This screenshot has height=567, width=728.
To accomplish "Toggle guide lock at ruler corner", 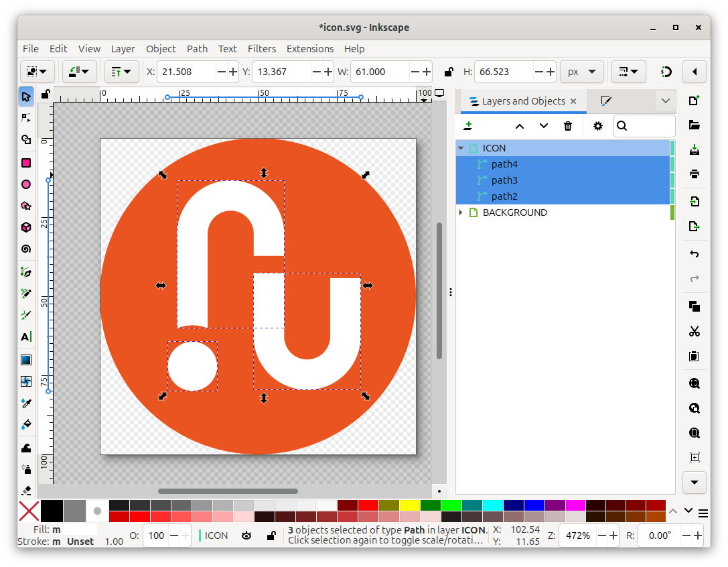I will coord(45,94).
